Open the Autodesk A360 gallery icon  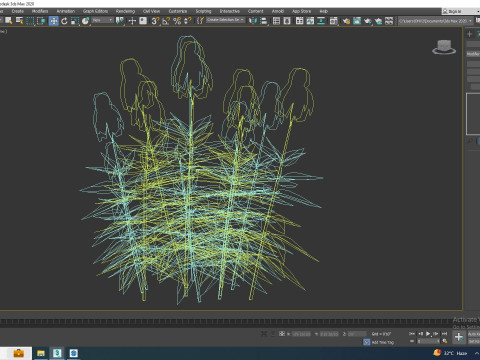[x=389, y=21]
